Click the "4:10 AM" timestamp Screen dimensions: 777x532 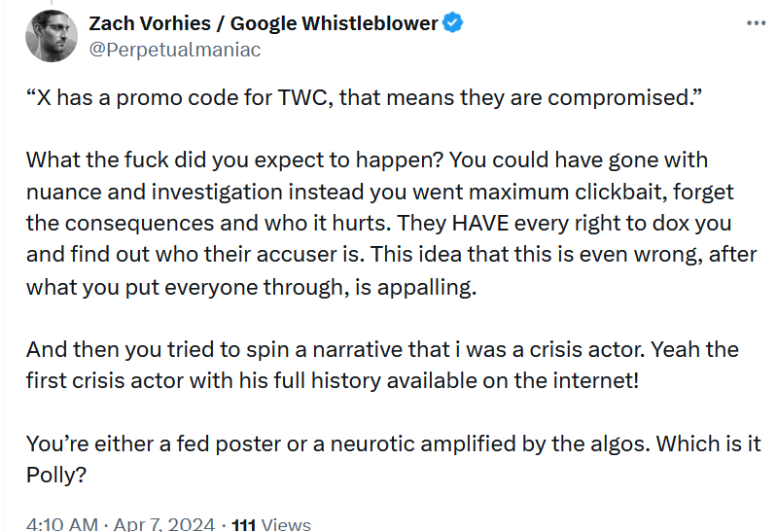[61, 524]
